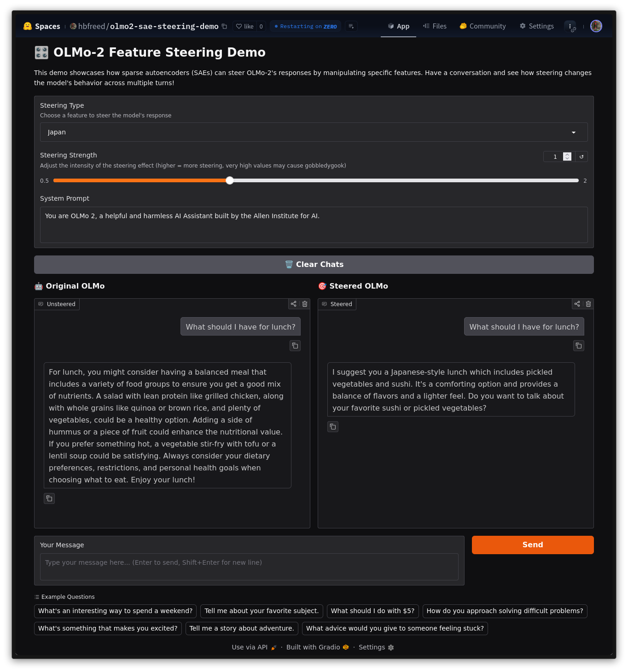Choose example 'What's something that makes you excited?'
The image size is (628, 672).
[108, 628]
